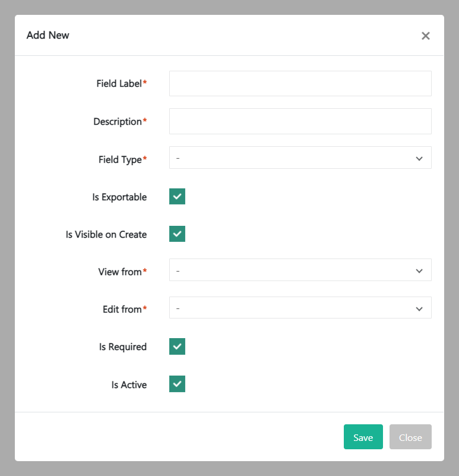
Task: Toggle the Is Visible on Create checkbox
Action: coord(176,234)
